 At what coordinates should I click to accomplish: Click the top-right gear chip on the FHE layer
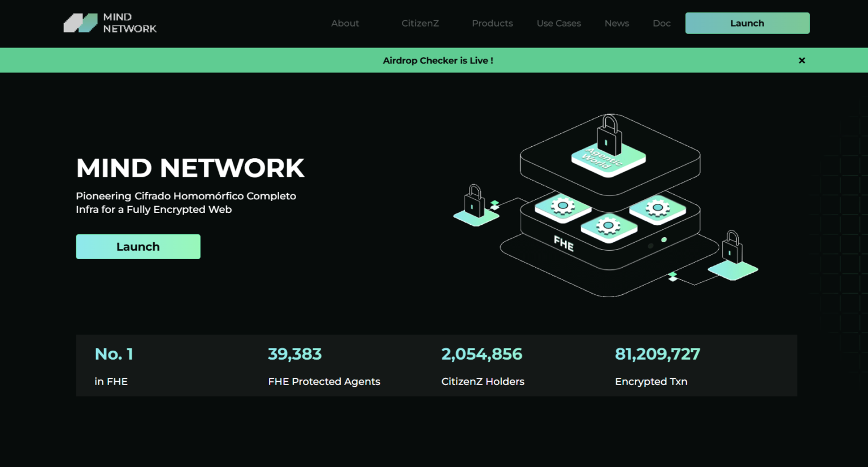pyautogui.click(x=657, y=207)
